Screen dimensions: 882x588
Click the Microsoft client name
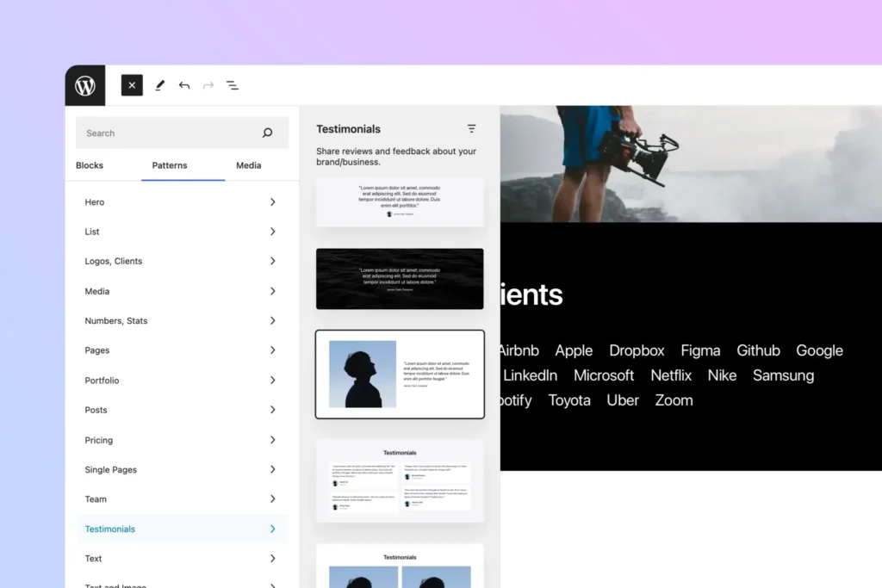[x=604, y=375]
